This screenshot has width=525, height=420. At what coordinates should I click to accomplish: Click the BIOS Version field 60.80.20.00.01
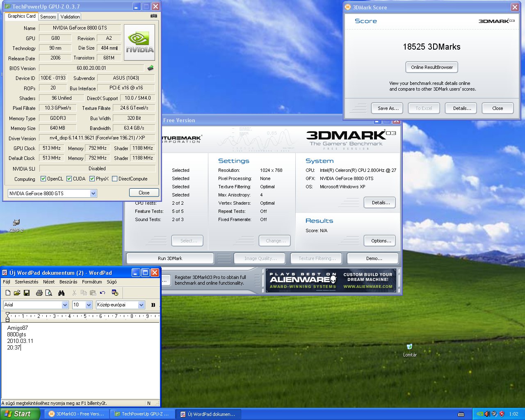click(x=91, y=68)
